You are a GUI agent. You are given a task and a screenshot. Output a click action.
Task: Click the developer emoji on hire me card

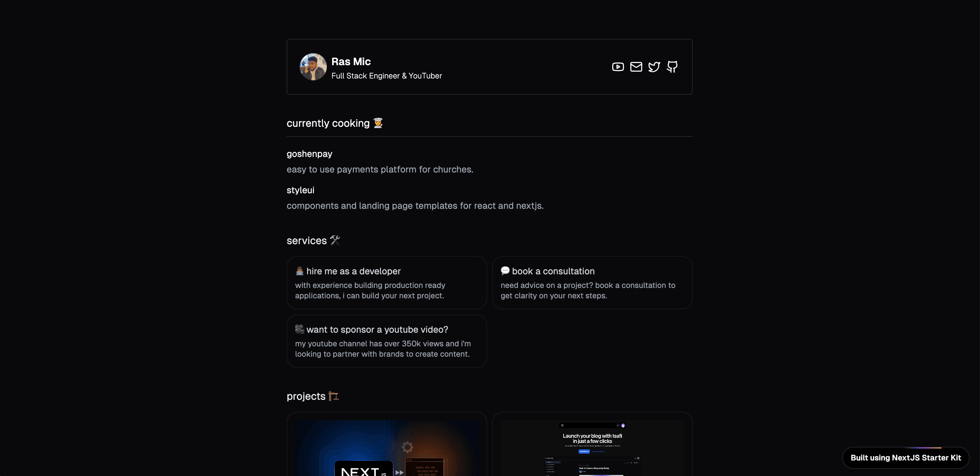point(300,271)
